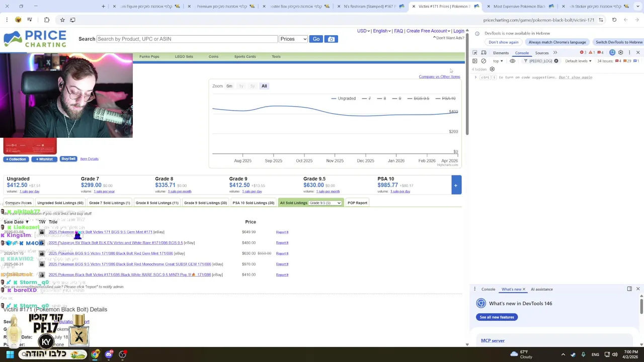The image size is (644, 362).
Task: Click in the product search field
Action: click(x=187, y=39)
